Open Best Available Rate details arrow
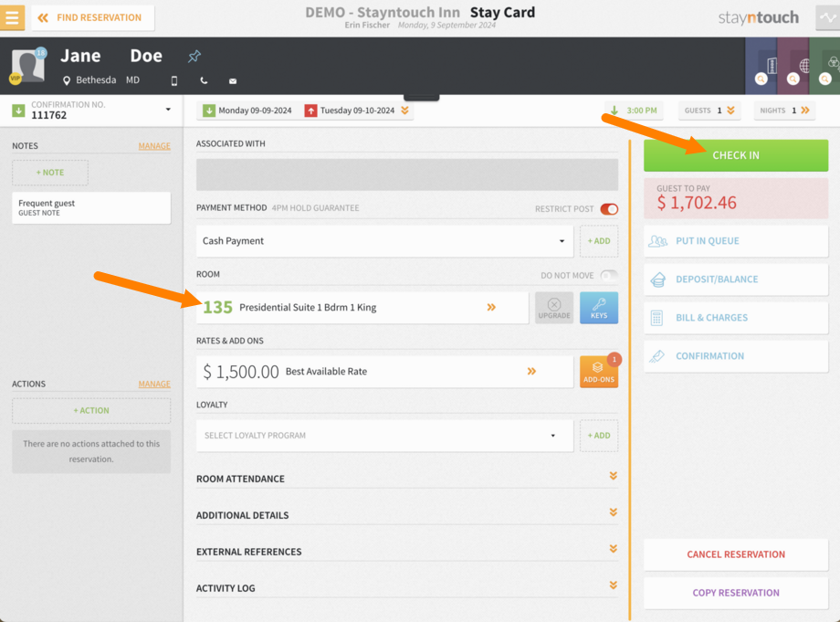The height and width of the screenshot is (622, 840). coord(531,371)
